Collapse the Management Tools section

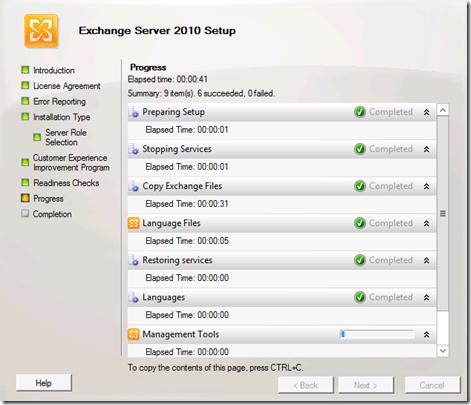point(426,334)
